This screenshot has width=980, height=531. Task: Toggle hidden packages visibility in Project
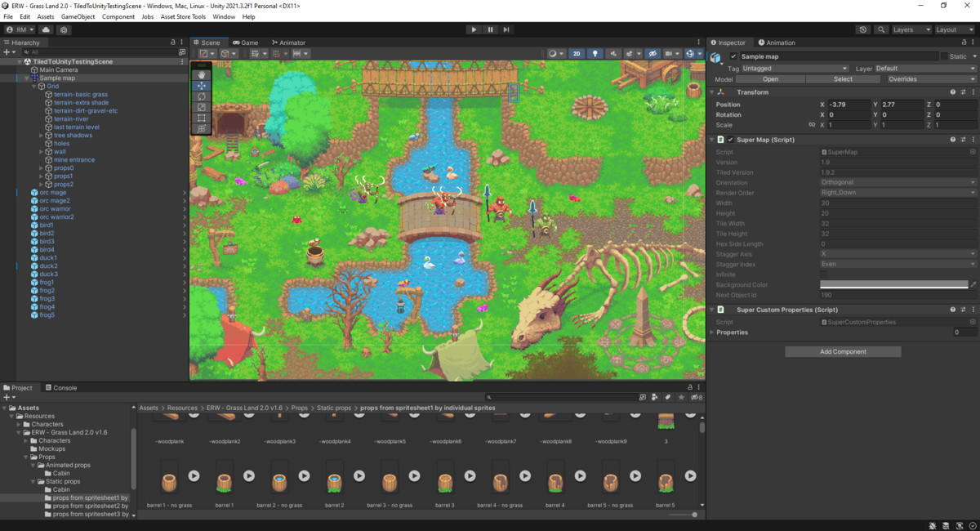point(697,398)
